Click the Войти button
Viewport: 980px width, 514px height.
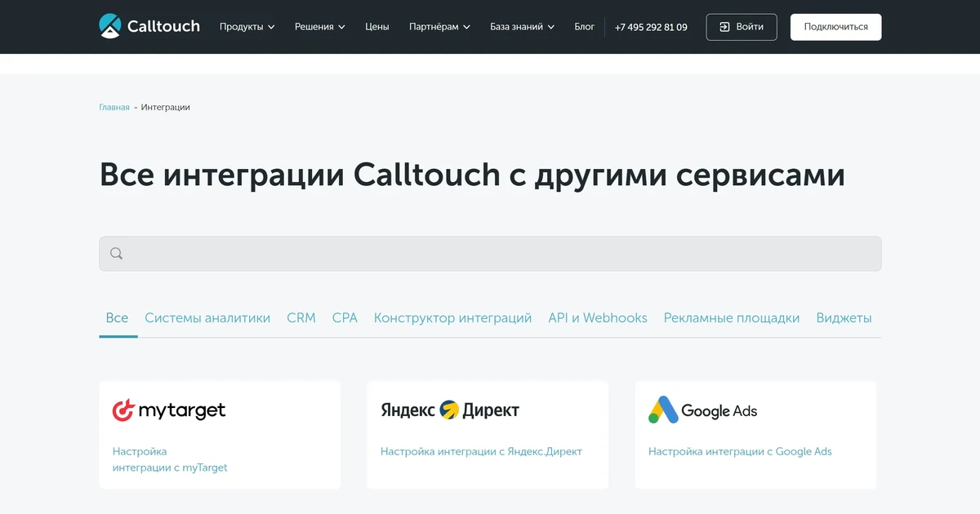click(x=742, y=27)
